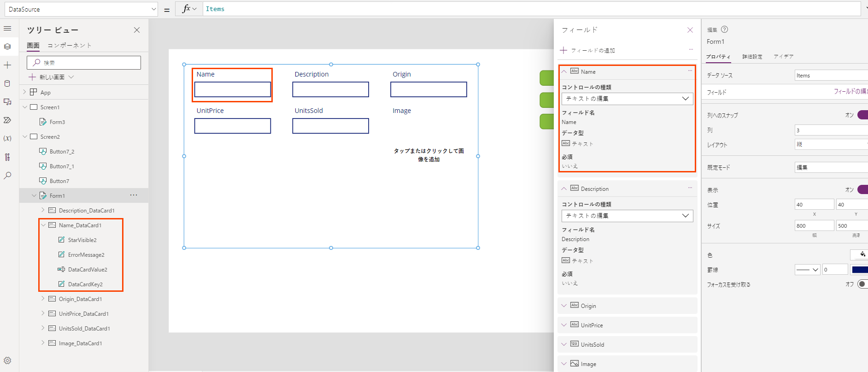868x372 pixels.
Task: Open Name control type dropdown
Action: (627, 99)
